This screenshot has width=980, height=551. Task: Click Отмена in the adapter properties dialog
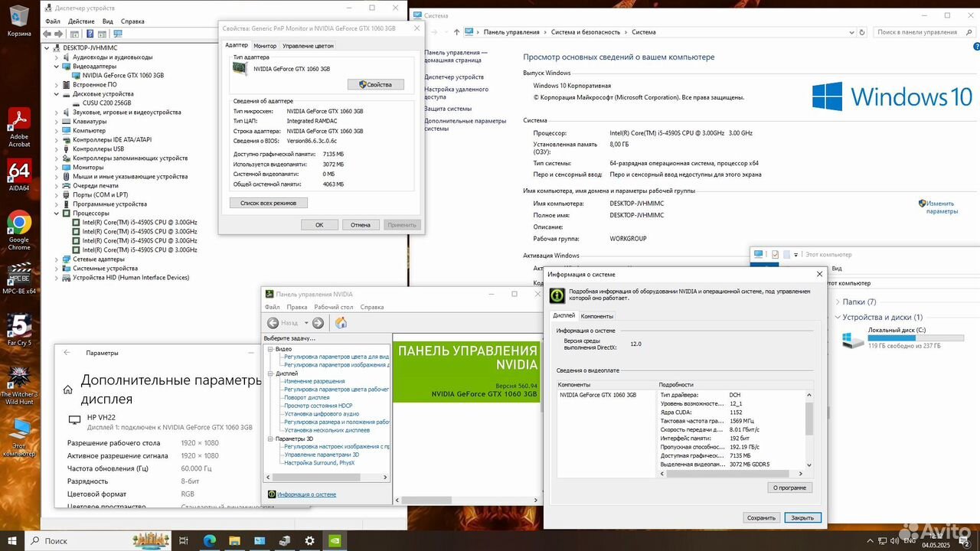coord(361,225)
